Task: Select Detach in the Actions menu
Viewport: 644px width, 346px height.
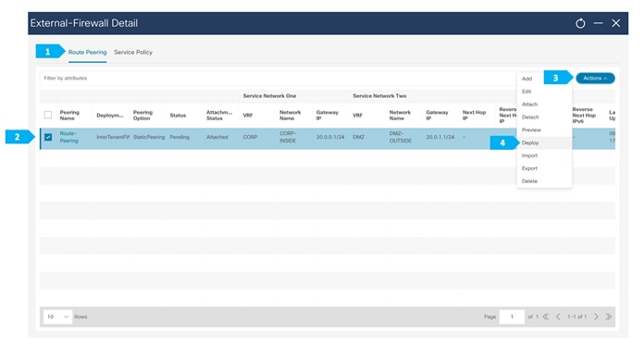Action: click(530, 117)
